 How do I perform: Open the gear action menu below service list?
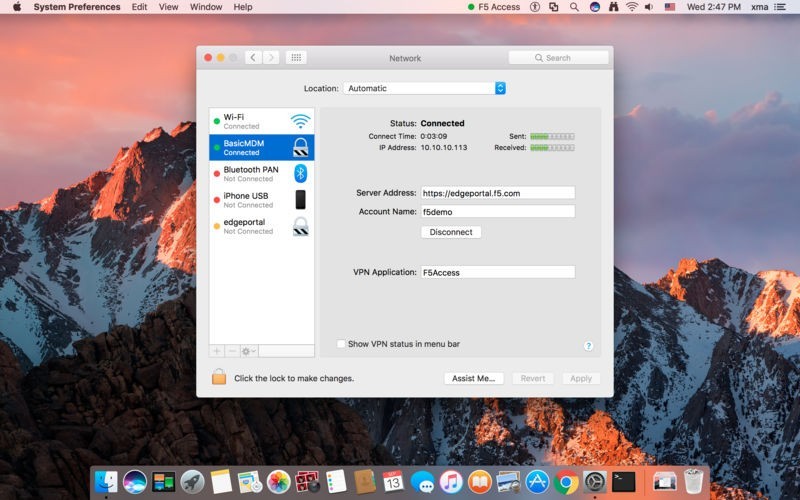coord(248,351)
